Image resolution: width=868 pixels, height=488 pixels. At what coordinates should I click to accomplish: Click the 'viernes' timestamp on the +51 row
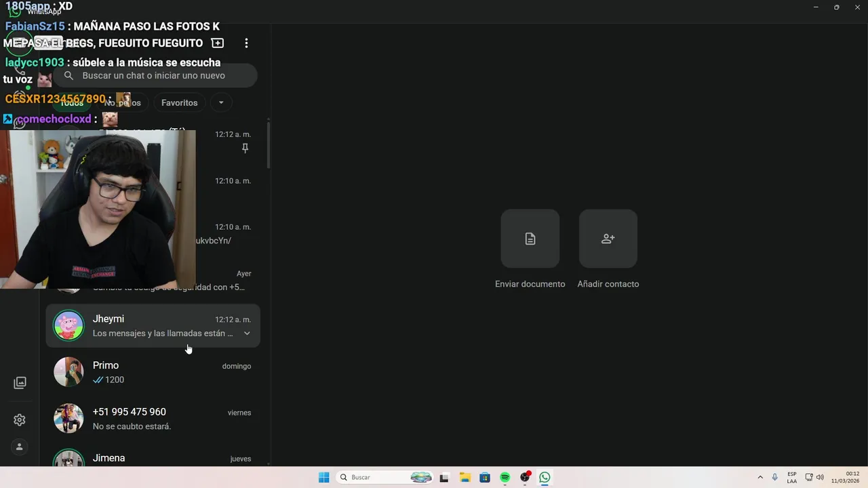239,412
